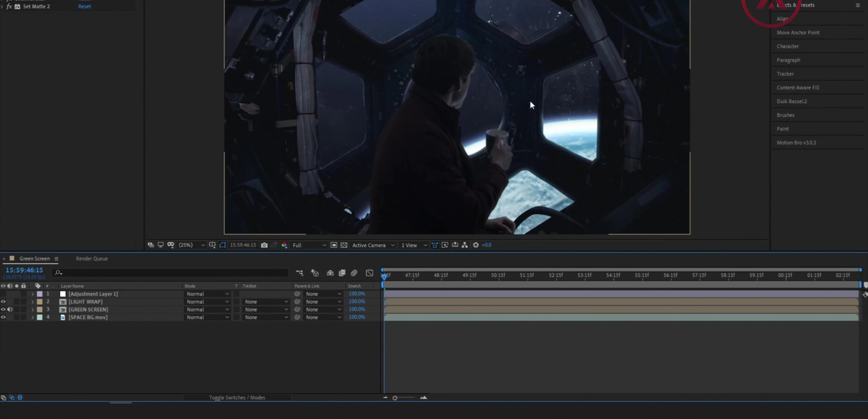Viewport: 868px width, 419px height.
Task: Show Channel and Color Management icon
Action: [284, 245]
